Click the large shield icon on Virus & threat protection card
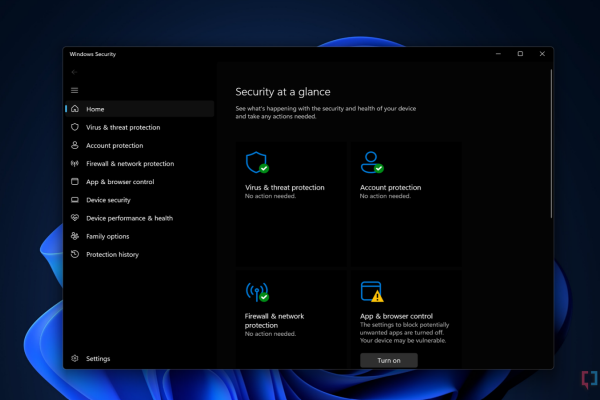The height and width of the screenshot is (400, 600). point(257,162)
